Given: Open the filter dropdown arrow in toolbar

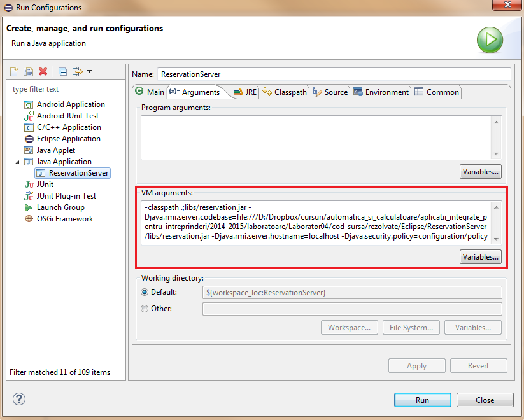Looking at the screenshot, I should (x=89, y=71).
